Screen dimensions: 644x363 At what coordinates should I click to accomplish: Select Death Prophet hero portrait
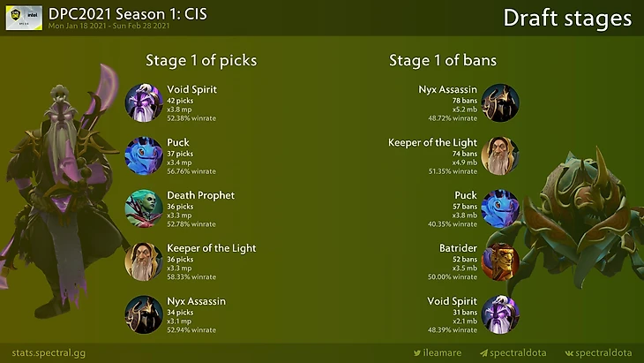point(144,208)
